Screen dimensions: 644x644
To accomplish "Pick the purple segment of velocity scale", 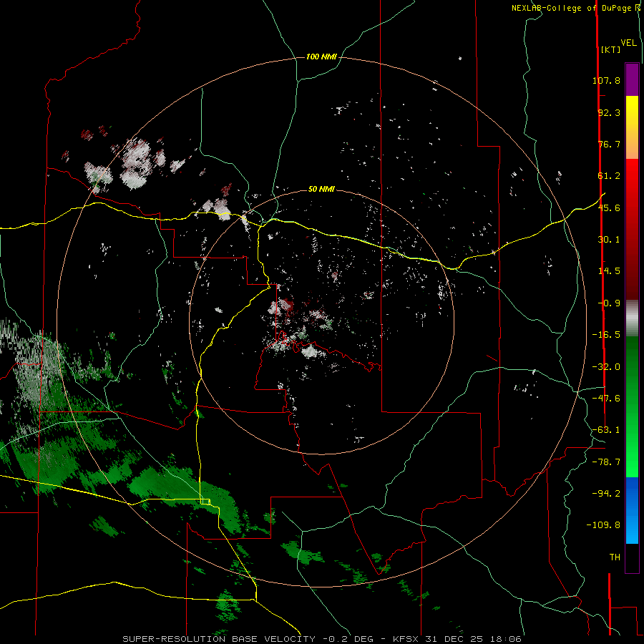I will (632, 80).
